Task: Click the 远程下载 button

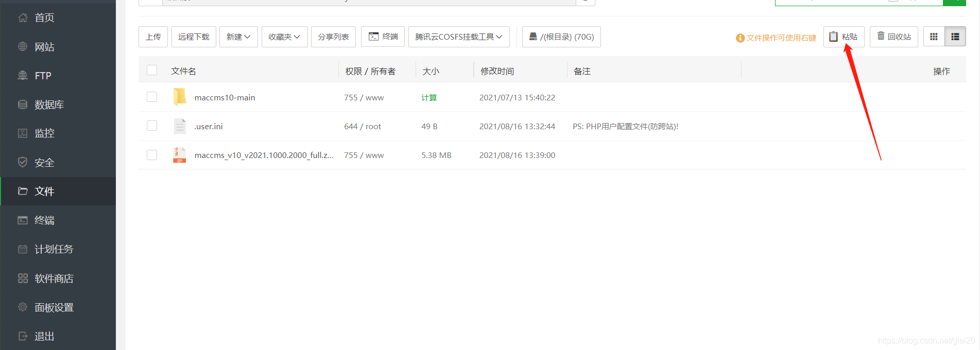Action: pyautogui.click(x=194, y=37)
